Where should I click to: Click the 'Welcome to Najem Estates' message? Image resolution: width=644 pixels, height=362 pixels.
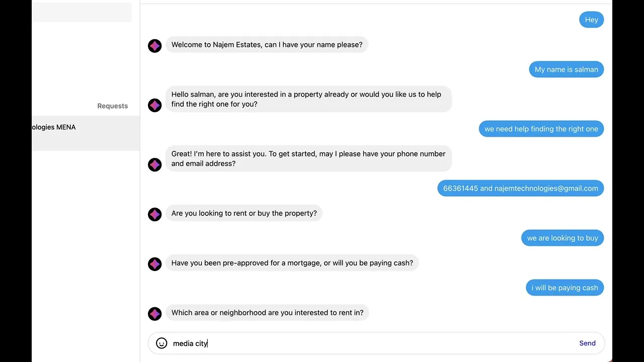pyautogui.click(x=267, y=45)
